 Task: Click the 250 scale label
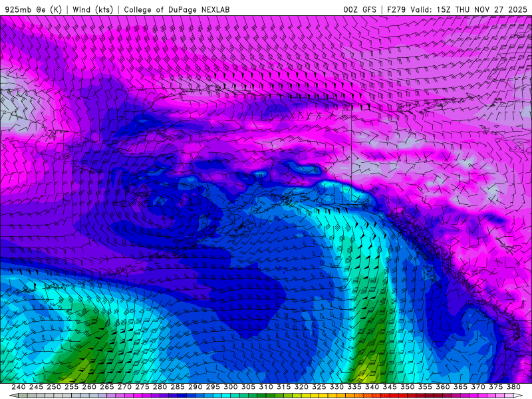54,387
